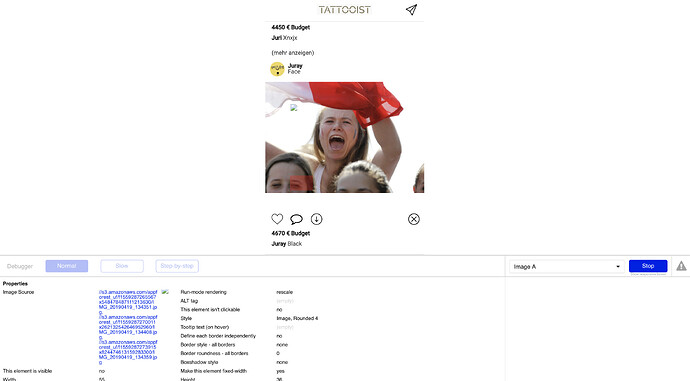
Task: Open the Image A element dropdown
Action: [567, 267]
